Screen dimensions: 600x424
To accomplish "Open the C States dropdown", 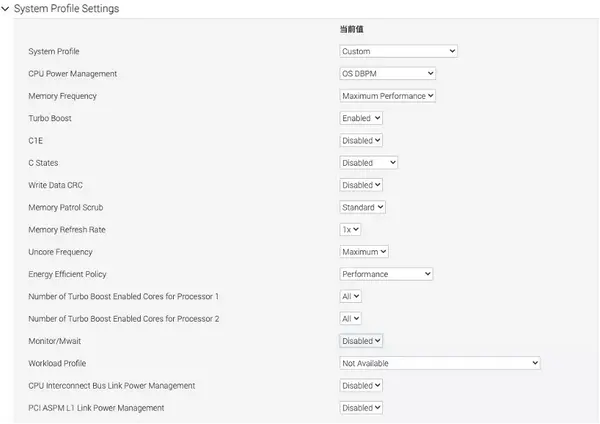I will tap(368, 163).
